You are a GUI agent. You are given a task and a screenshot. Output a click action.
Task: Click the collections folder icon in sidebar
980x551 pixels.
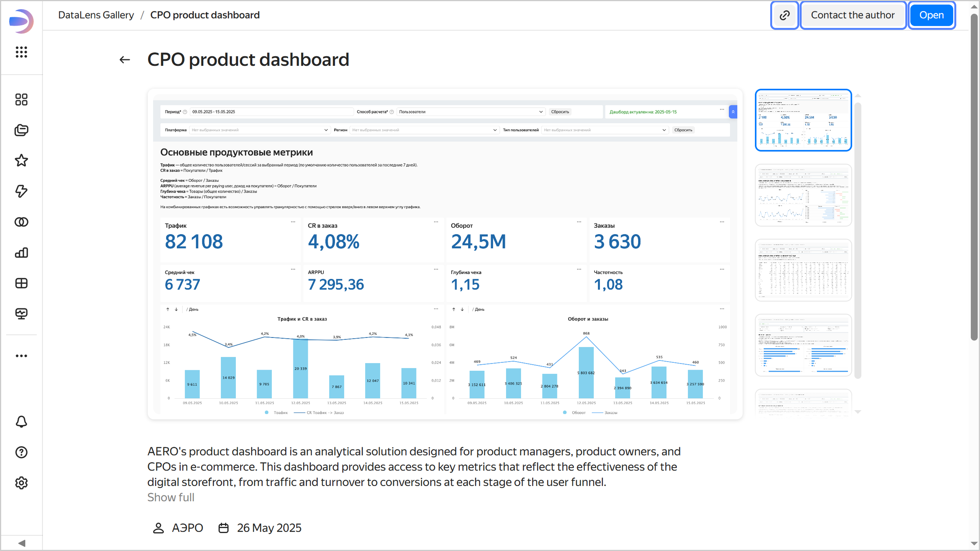pos(21,130)
